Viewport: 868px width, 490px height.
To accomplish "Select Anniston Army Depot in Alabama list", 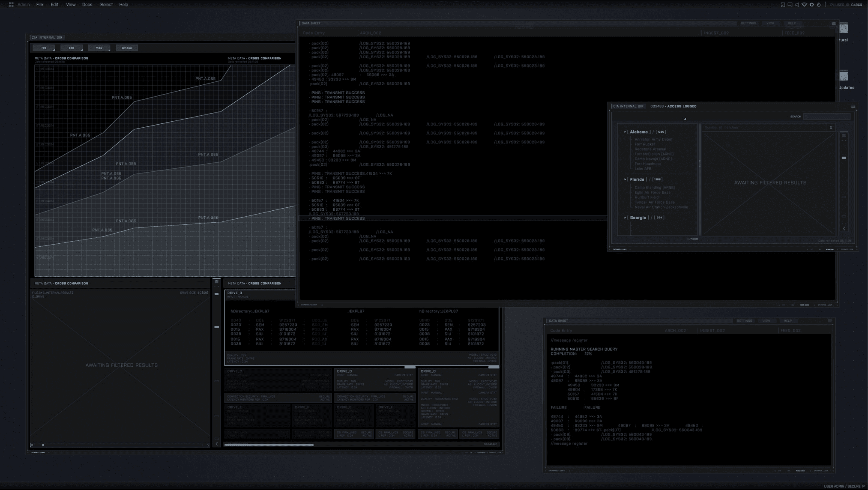I will tap(653, 140).
